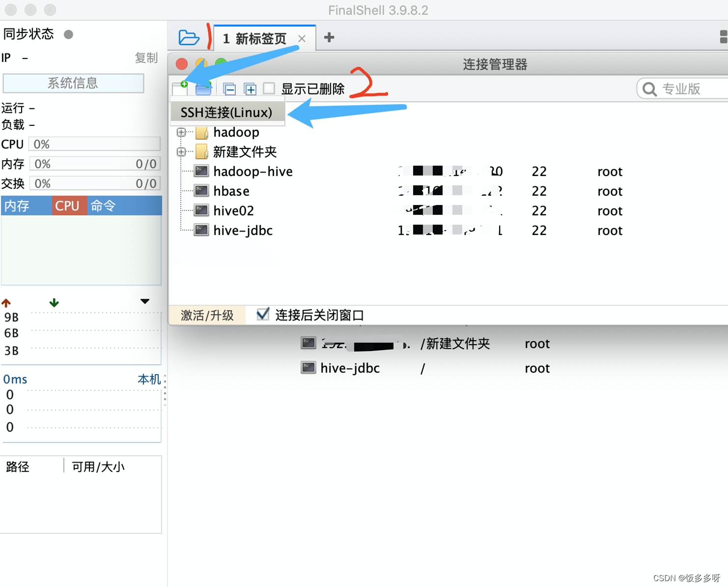
Task: Click the port 22 cell of hbase
Action: click(539, 191)
